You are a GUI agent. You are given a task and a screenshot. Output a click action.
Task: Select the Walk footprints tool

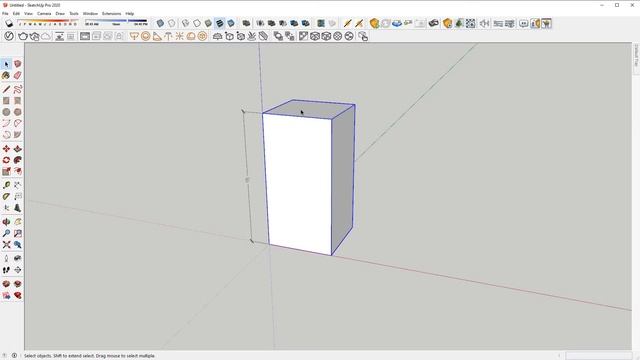click(x=6, y=270)
